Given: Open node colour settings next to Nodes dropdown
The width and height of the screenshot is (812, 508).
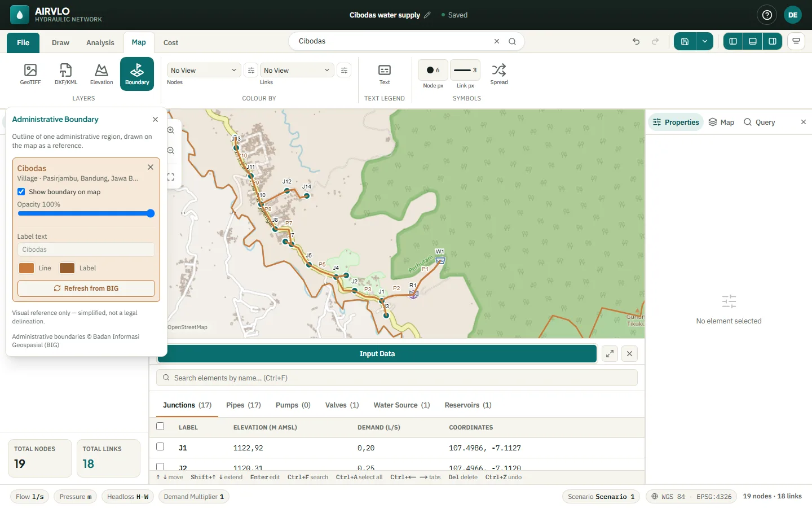Looking at the screenshot, I should 251,70.
